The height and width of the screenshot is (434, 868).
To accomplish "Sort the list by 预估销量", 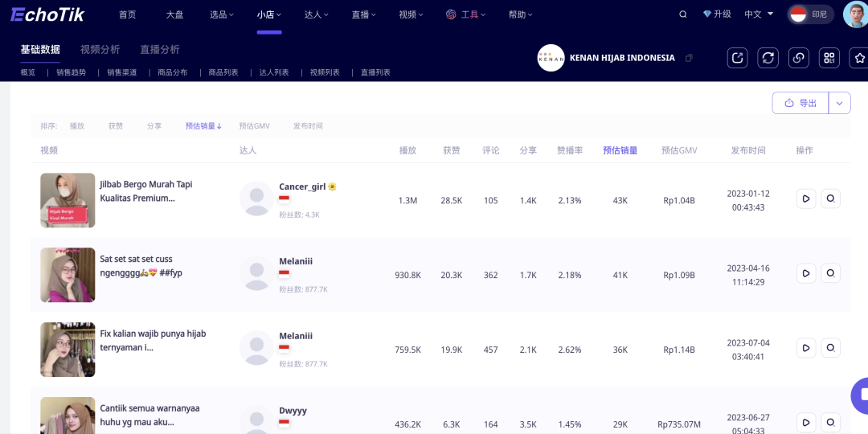I will (x=203, y=125).
